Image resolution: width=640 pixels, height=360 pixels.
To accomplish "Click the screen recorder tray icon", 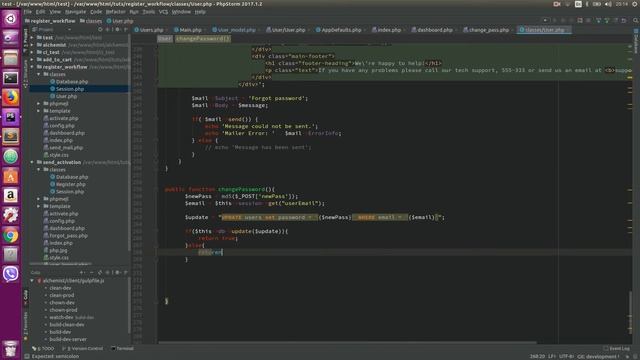I will click(x=556, y=4).
